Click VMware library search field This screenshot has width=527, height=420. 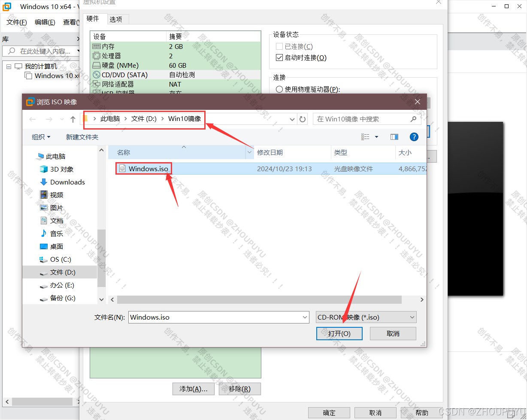click(x=41, y=51)
